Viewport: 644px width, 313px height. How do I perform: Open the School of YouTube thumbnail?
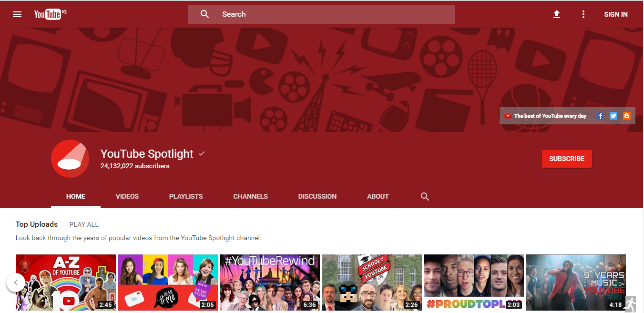pyautogui.click(x=372, y=283)
